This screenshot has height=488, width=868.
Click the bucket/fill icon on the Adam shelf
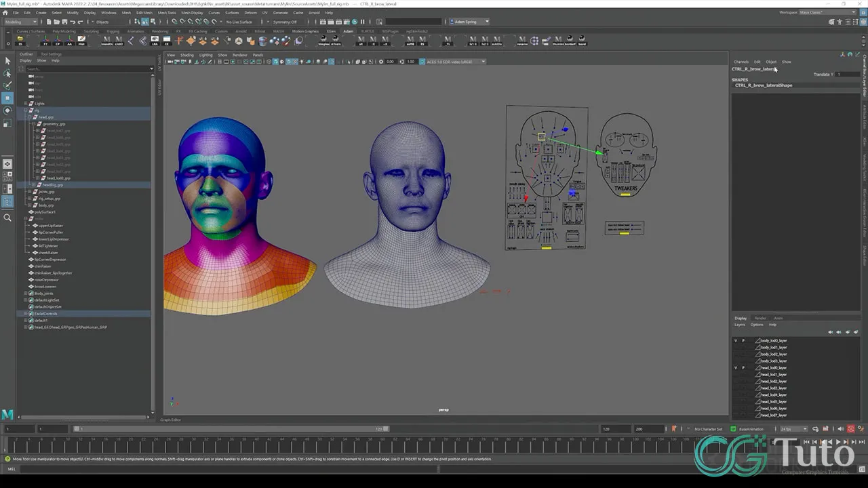pos(261,41)
